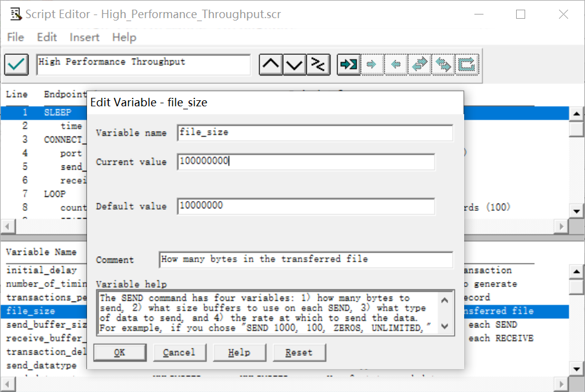Click the loop arrow toolbar icon

467,65
